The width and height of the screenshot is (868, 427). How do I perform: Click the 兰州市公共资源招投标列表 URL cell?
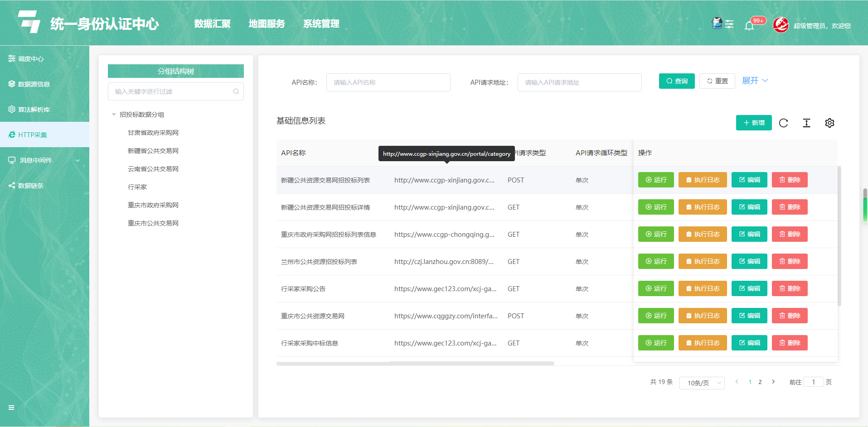tap(444, 262)
